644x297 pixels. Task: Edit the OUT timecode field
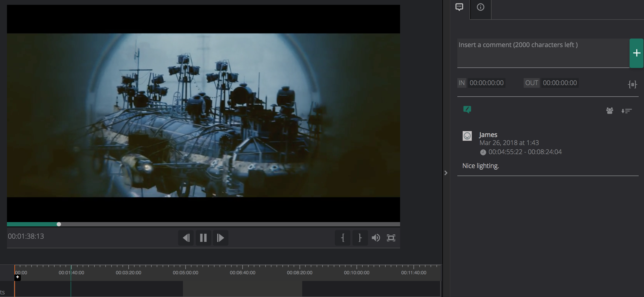pos(560,83)
